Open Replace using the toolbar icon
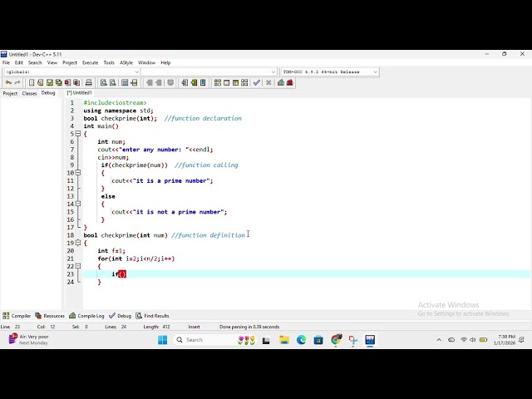This screenshot has height=399, width=532. [x=113, y=82]
